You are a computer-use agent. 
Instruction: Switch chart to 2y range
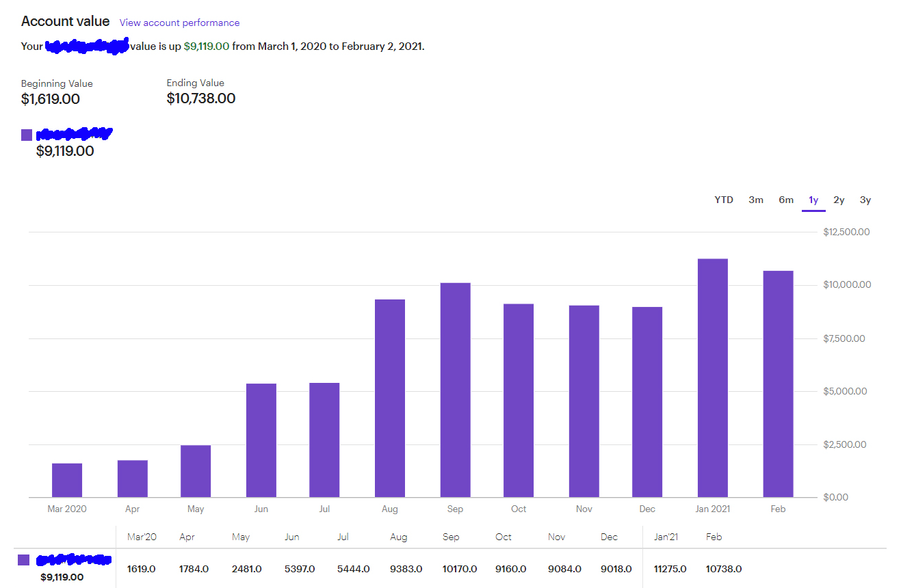[x=839, y=200]
